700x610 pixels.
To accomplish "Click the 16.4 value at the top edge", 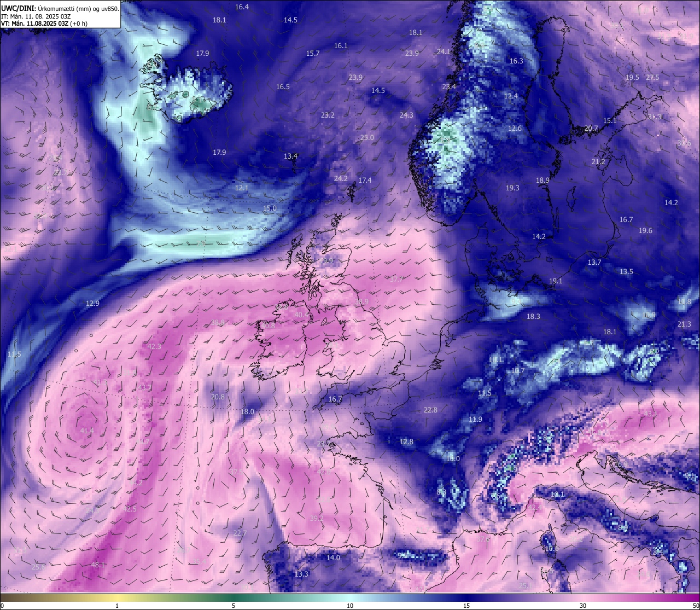I will [242, 7].
